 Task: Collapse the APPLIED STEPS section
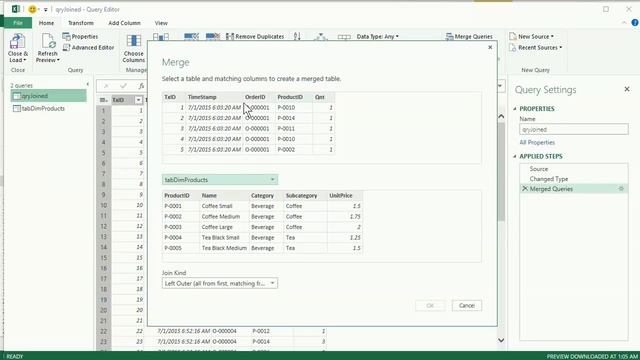pos(515,156)
